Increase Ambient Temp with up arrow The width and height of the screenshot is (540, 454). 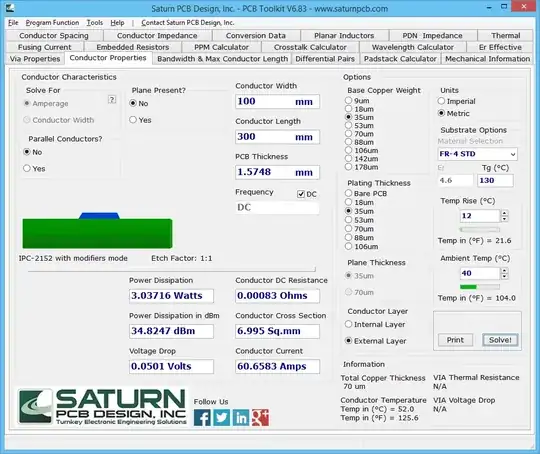[505, 270]
